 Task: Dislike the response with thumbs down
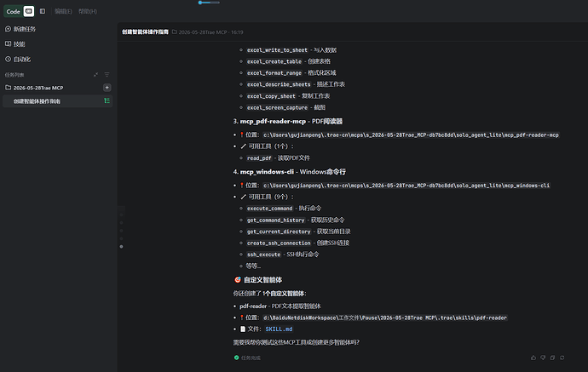coord(543,358)
